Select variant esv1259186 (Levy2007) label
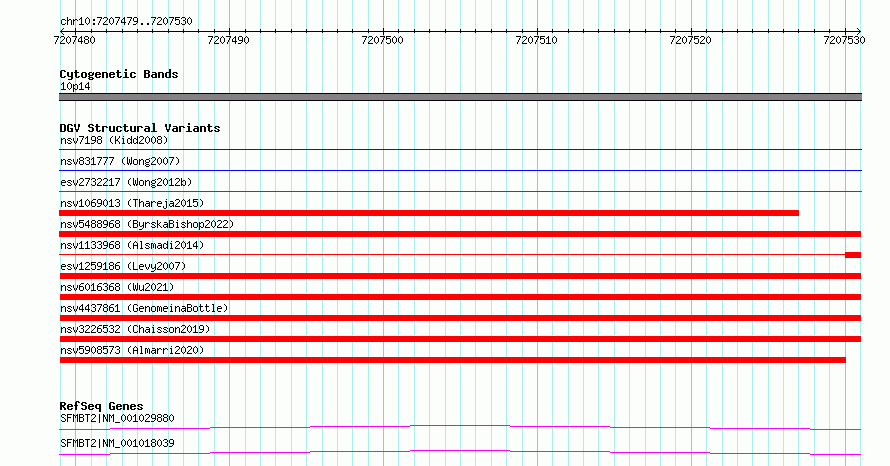Image resolution: width=890 pixels, height=466 pixels. (x=123, y=266)
